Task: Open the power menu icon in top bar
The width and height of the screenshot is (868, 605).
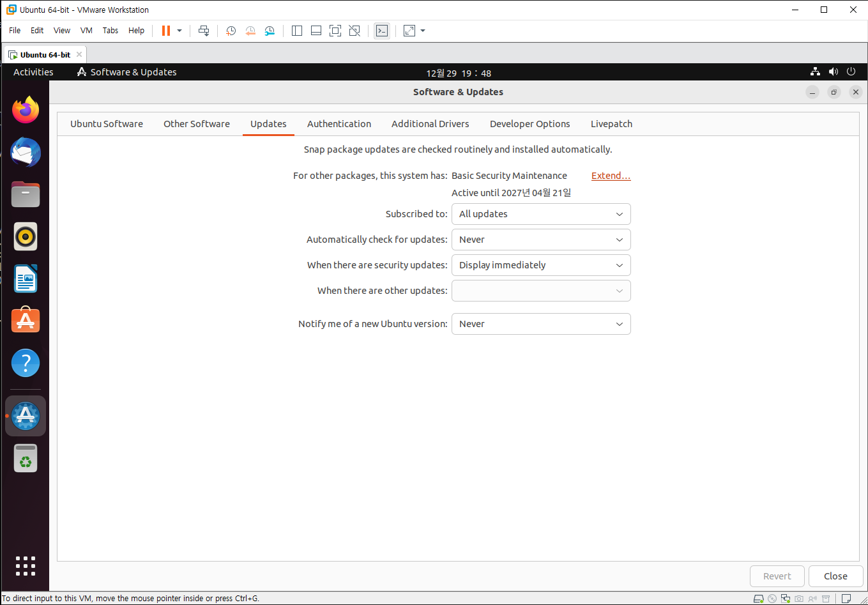Action: coord(851,72)
